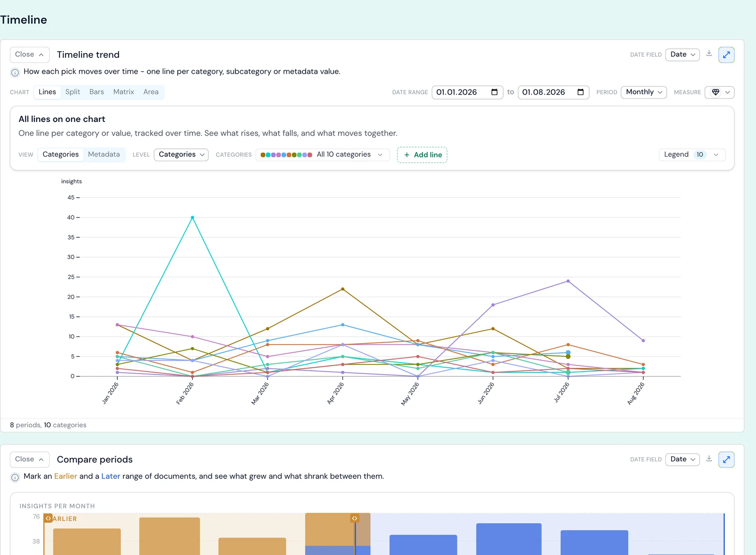
Task: Click the Earlier range left handle icon
Action: (x=48, y=518)
